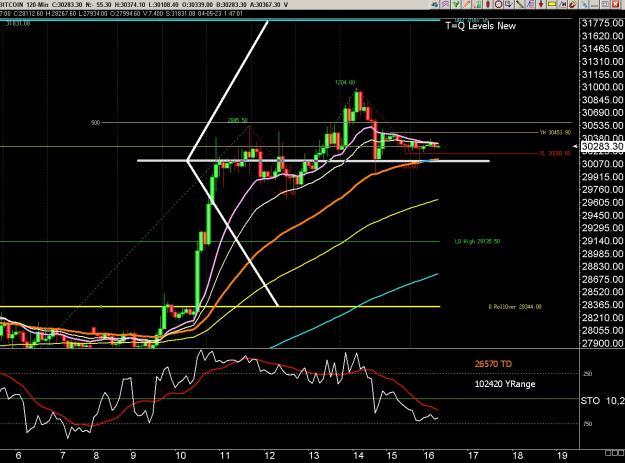The image size is (625, 463).
Task: Restore the chart window size
Action: point(605,4)
